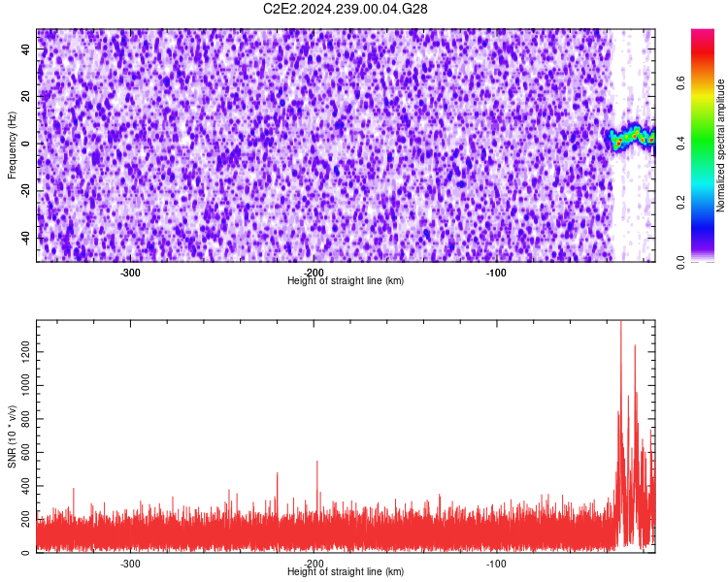Click the '40' tick label on the frequency axis
Image resolution: width=728 pixels, height=582 pixels.
click(x=25, y=49)
